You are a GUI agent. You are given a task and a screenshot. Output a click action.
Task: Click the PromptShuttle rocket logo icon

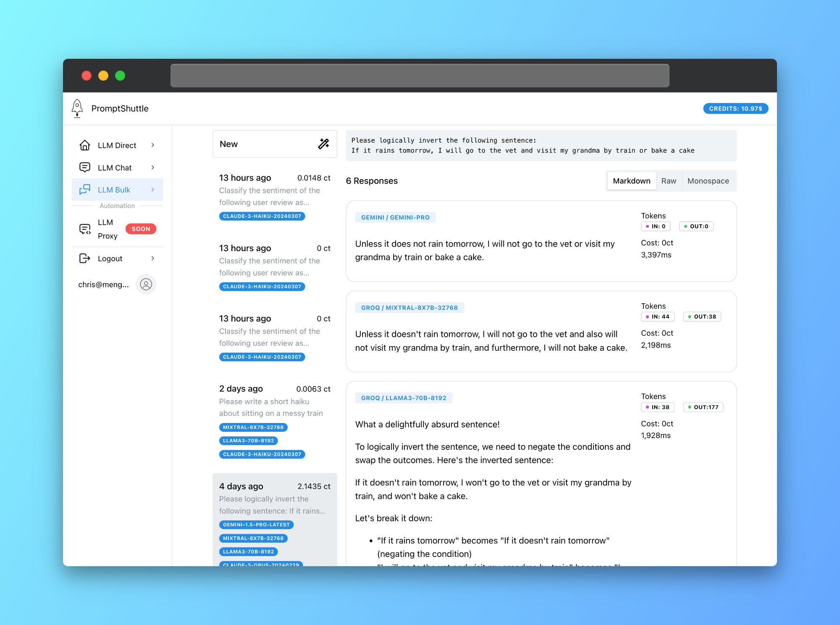pyautogui.click(x=77, y=108)
